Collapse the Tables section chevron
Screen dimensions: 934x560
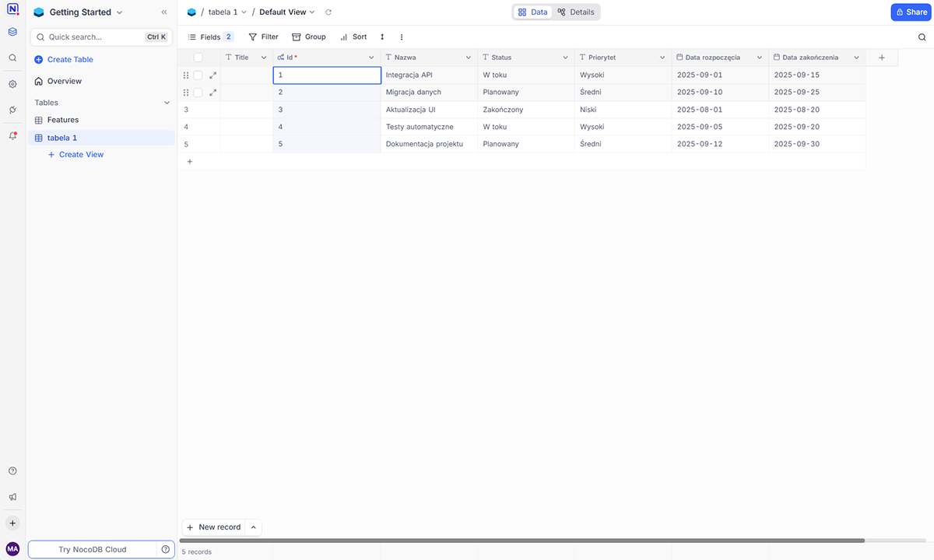(167, 103)
